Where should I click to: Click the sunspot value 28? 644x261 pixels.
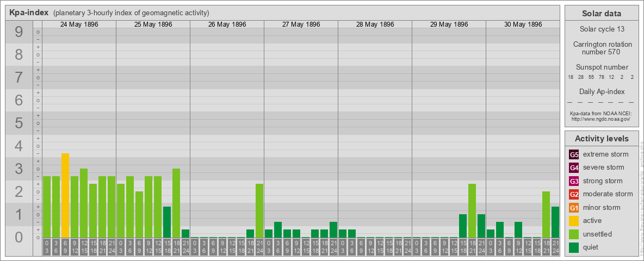coord(581,77)
